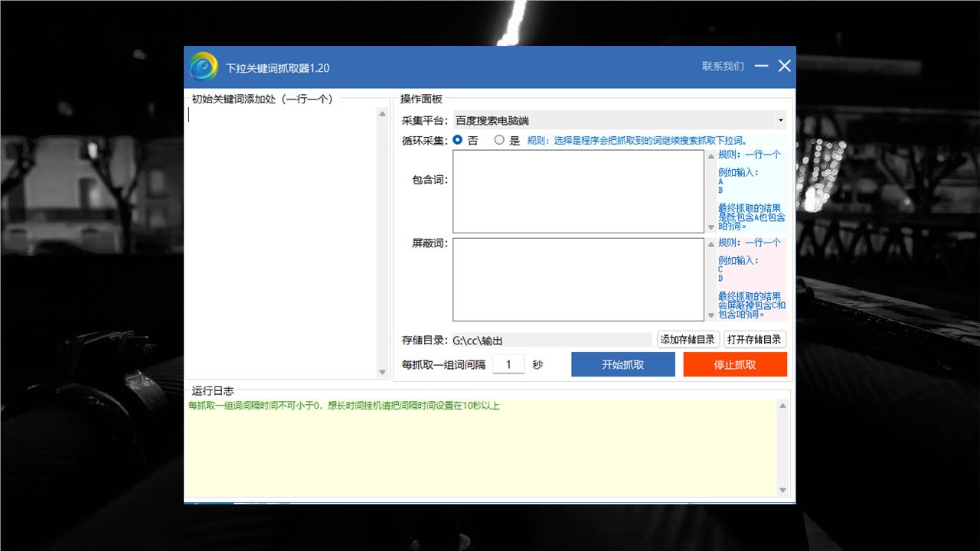Click the 添加存储目录 button
This screenshot has height=551, width=980.
(x=688, y=340)
